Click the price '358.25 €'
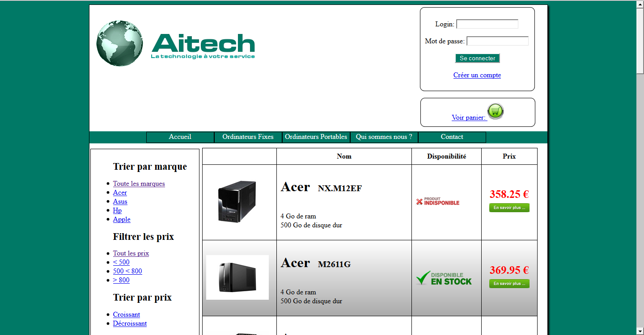This screenshot has height=335, width=644. coord(509,194)
